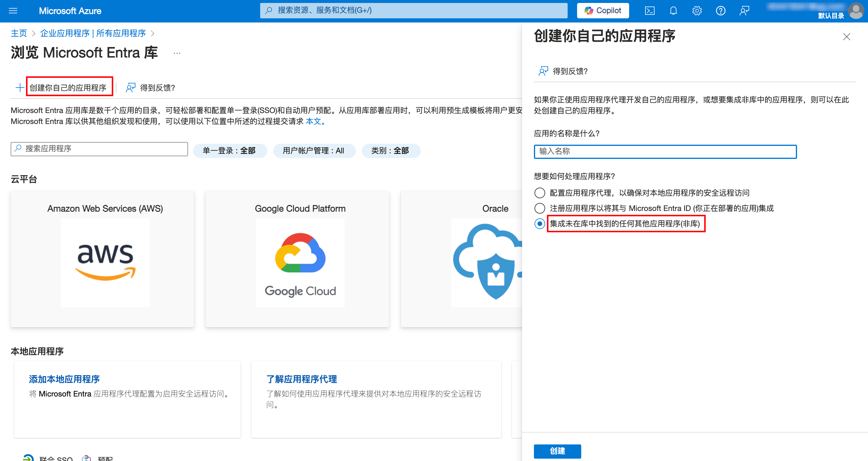Open Copilot from the header
The width and height of the screenshot is (868, 461).
[x=603, y=11]
